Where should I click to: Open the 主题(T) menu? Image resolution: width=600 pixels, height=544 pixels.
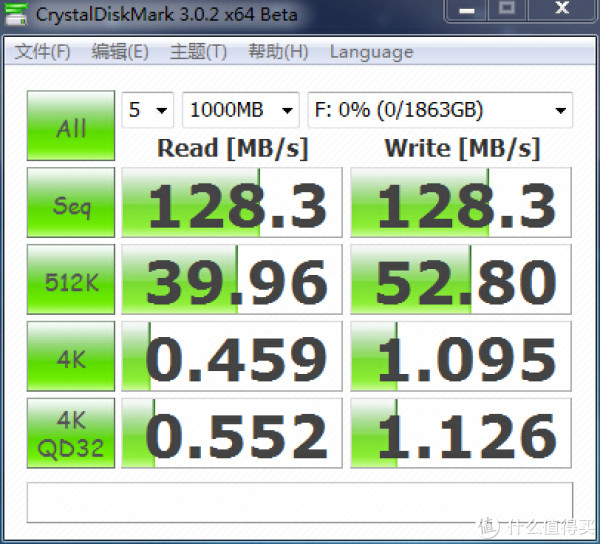[x=198, y=52]
